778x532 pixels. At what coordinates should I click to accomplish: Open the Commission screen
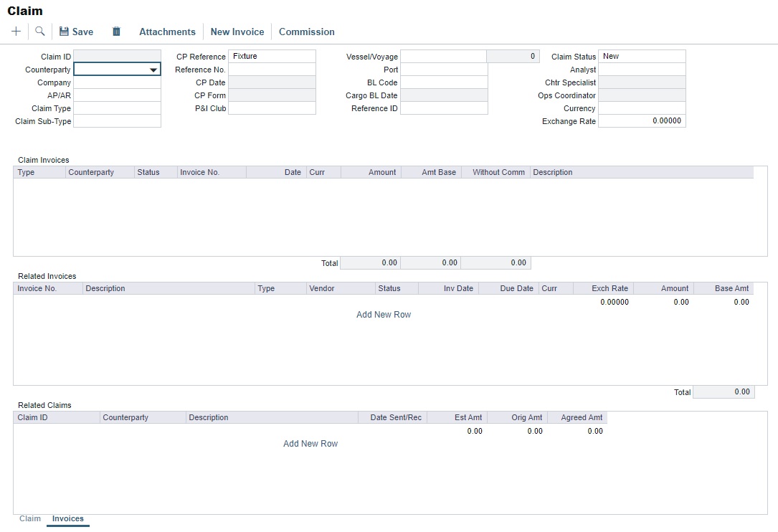point(307,32)
